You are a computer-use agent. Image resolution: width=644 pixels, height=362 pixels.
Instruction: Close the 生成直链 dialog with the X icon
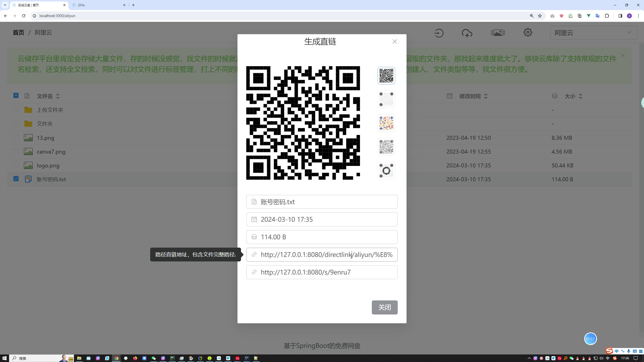click(394, 41)
